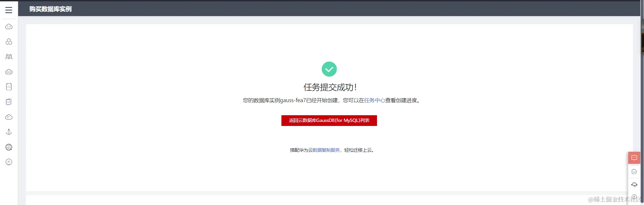Open the hamburger navigation menu
Screen dimensions: 644x205
point(9,10)
